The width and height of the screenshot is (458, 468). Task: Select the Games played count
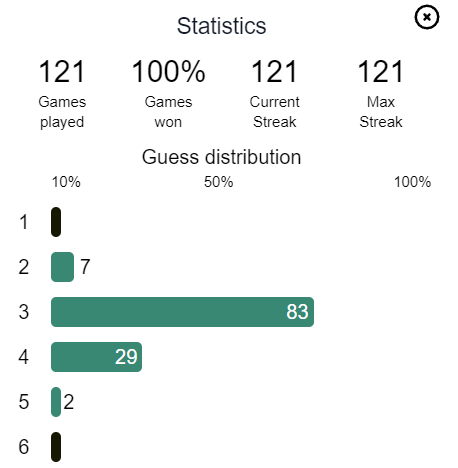62,71
